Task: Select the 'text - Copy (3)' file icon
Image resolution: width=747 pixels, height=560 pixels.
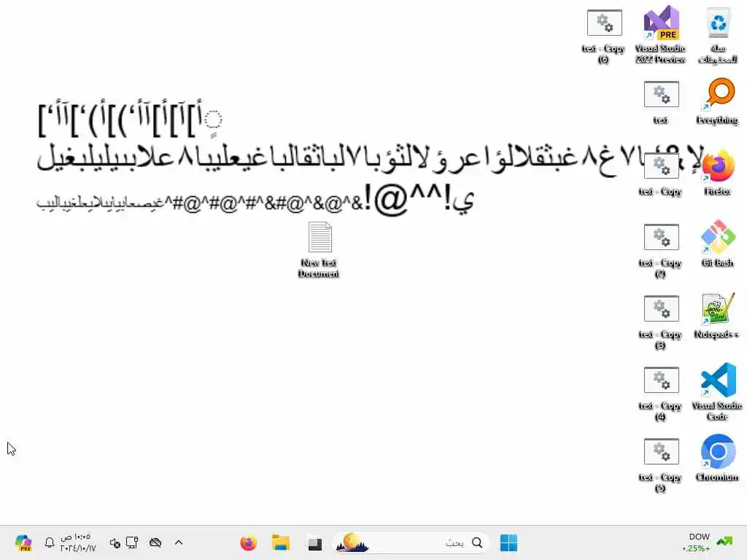Action: pos(661,322)
